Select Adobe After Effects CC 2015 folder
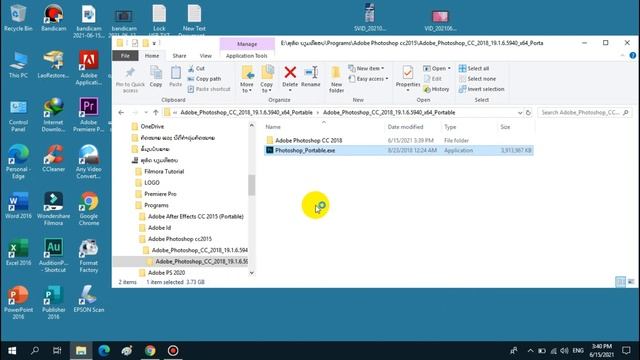 (x=196, y=216)
